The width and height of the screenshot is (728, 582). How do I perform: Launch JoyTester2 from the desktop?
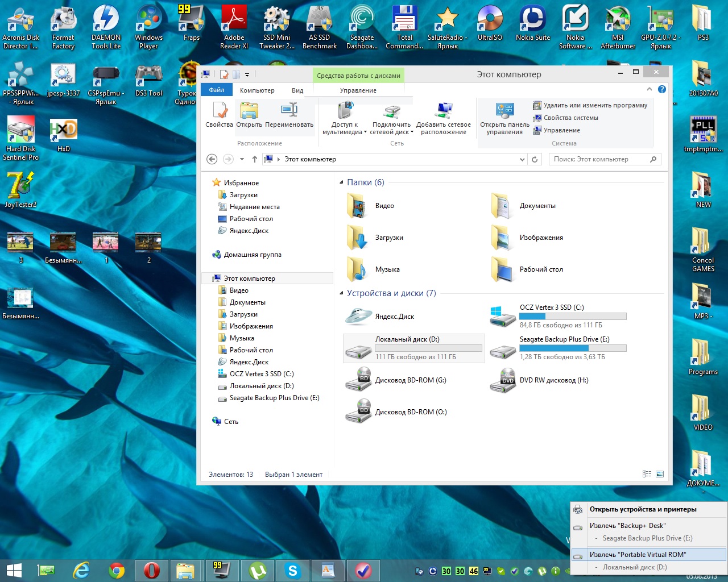(21, 190)
